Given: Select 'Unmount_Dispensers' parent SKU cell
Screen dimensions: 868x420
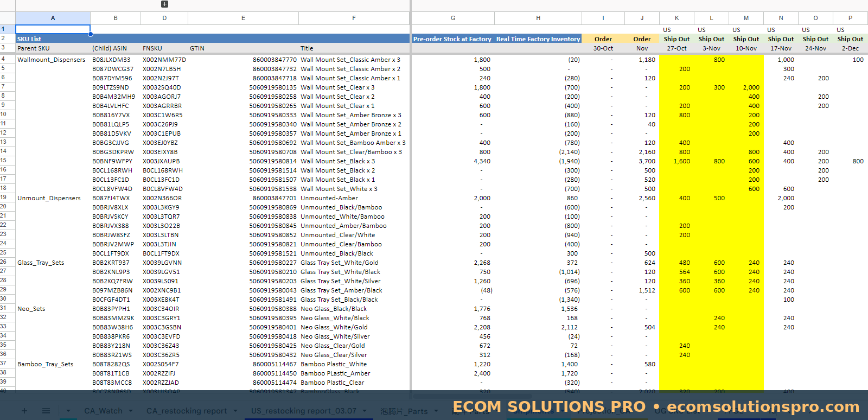Looking at the screenshot, I should [x=53, y=198].
